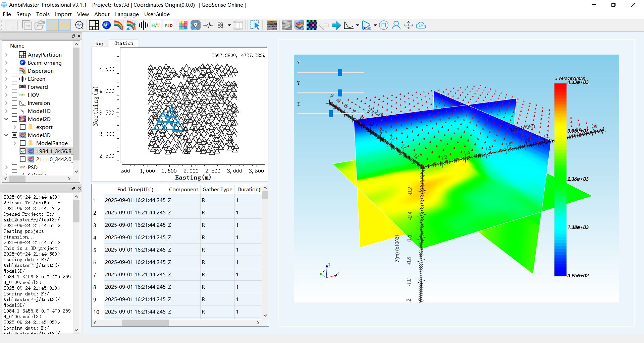Click the cloud download icon
The height and width of the screenshot is (343, 644).
(x=421, y=25)
